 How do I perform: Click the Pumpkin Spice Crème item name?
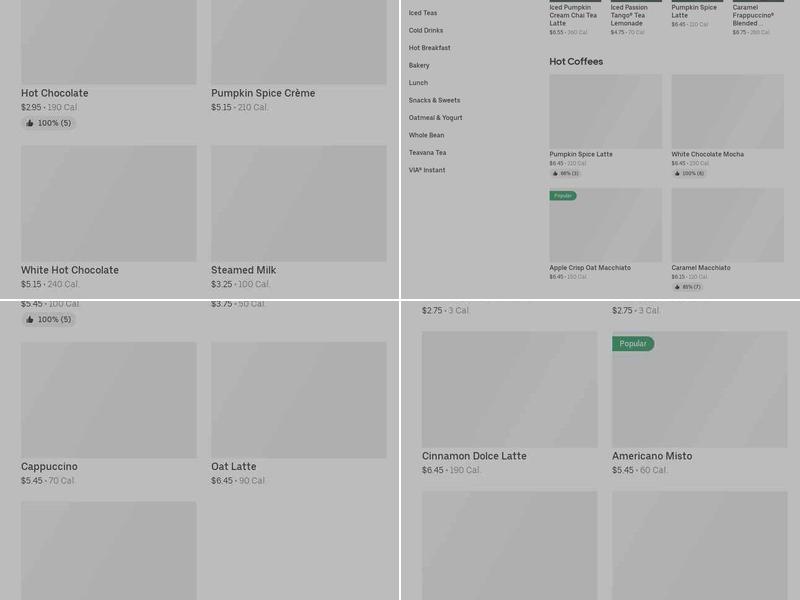click(x=263, y=93)
